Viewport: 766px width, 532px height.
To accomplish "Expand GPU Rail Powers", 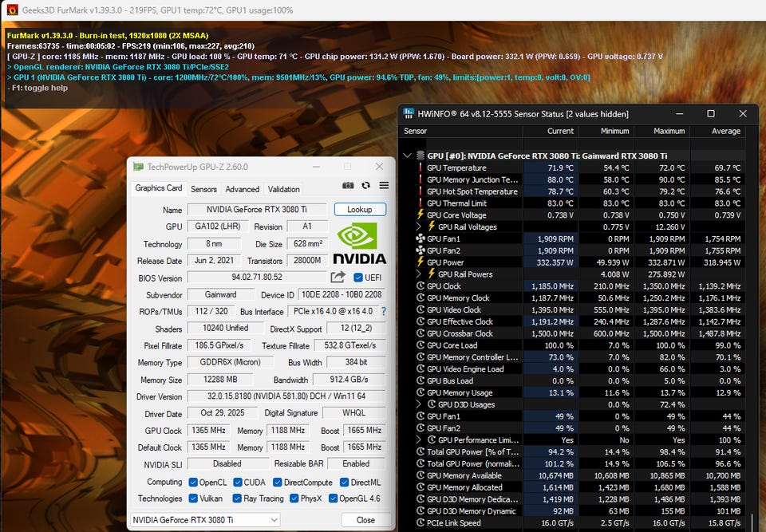I will pyautogui.click(x=419, y=274).
